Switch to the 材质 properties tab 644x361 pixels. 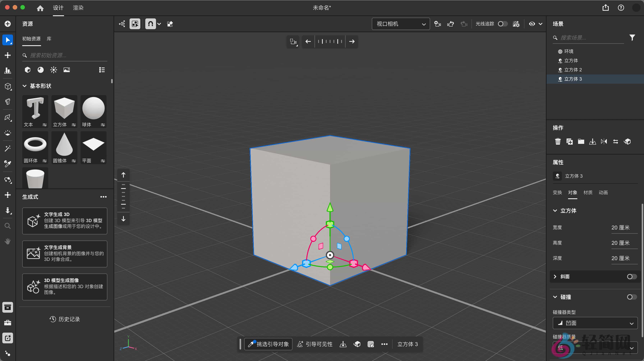point(588,192)
